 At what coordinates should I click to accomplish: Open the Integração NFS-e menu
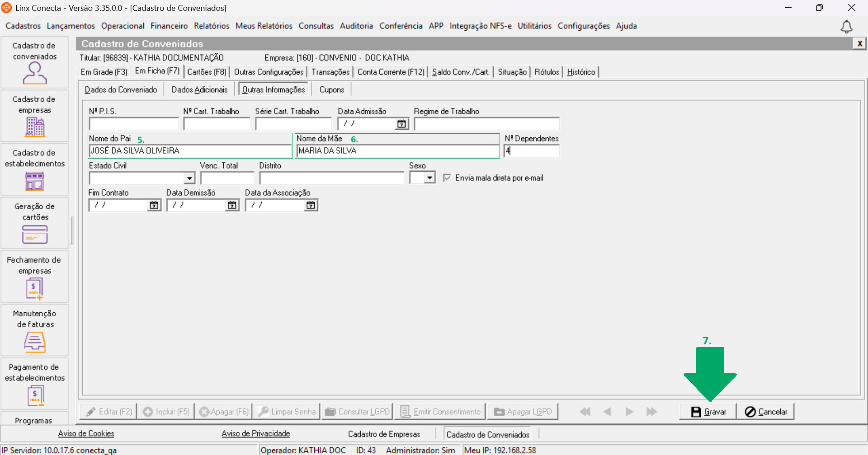pyautogui.click(x=481, y=26)
